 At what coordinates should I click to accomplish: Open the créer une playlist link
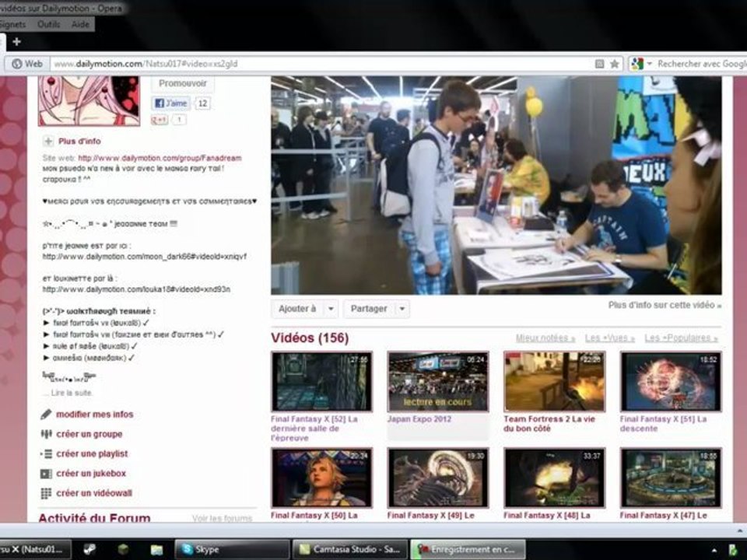[92, 453]
